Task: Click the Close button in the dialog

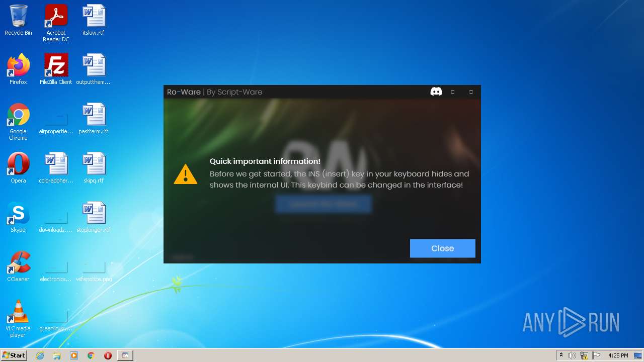Action: click(x=442, y=248)
